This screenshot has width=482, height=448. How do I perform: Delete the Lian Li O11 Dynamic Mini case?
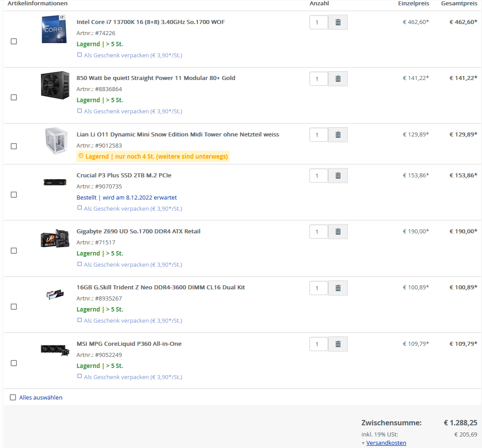338,135
